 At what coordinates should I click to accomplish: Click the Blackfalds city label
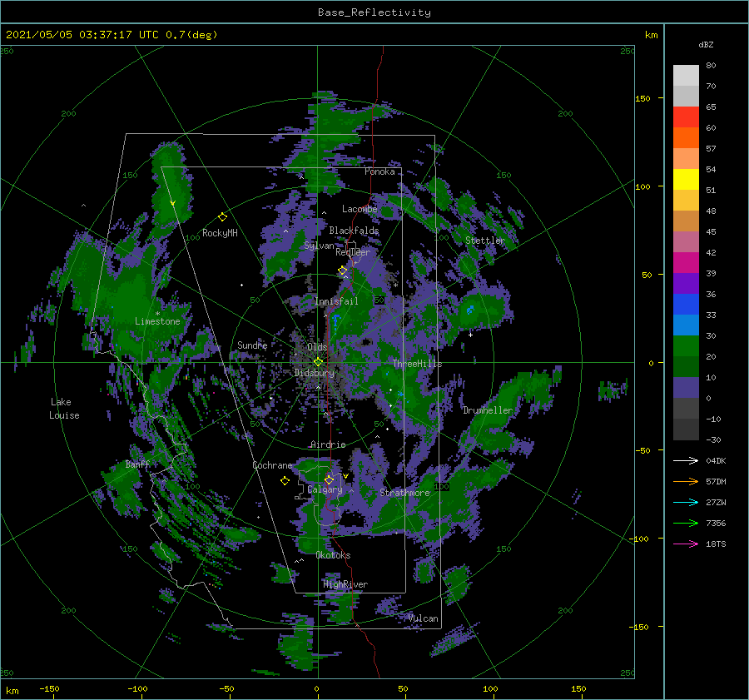354,231
